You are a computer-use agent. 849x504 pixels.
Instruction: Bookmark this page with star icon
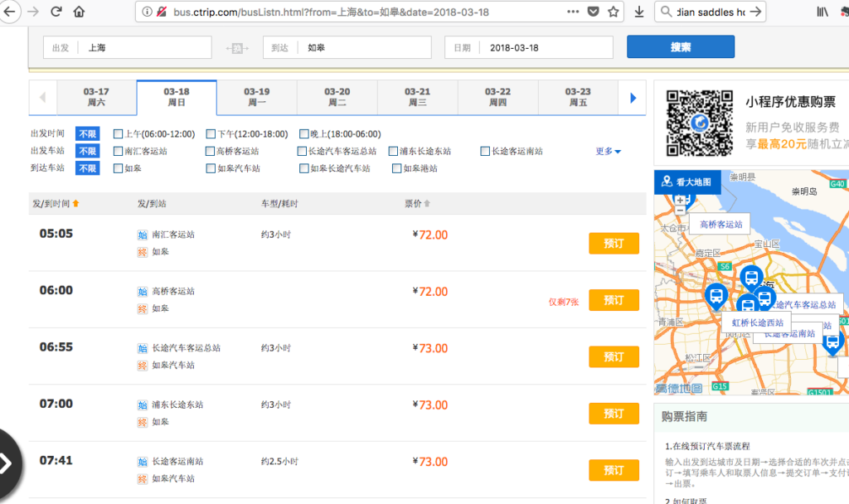pos(613,12)
